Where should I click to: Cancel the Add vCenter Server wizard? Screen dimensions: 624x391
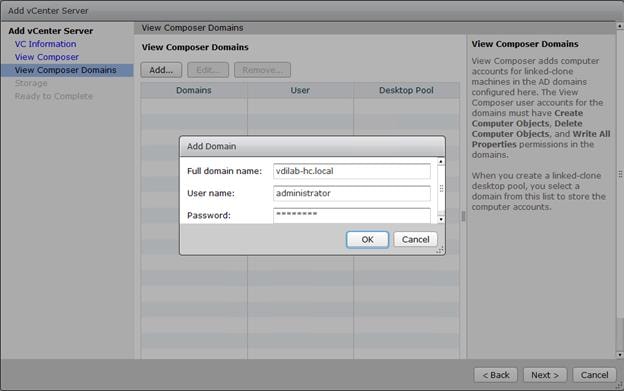(x=595, y=375)
